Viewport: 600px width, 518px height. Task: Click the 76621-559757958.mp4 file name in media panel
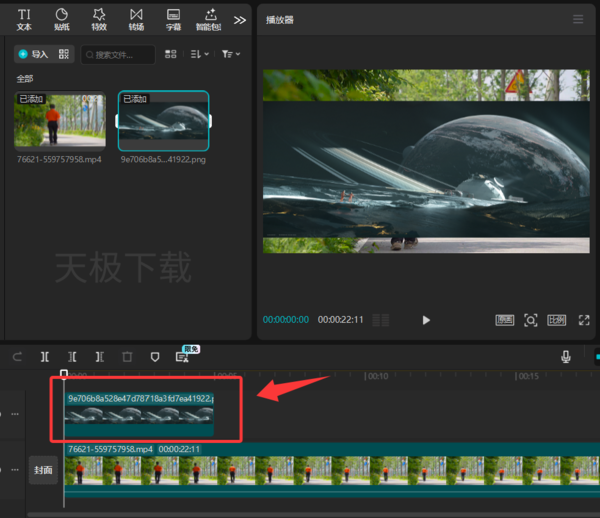click(59, 159)
